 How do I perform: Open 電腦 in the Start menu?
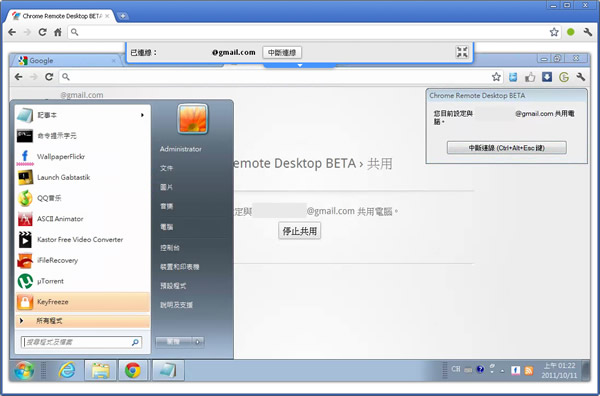pyautogui.click(x=166, y=227)
